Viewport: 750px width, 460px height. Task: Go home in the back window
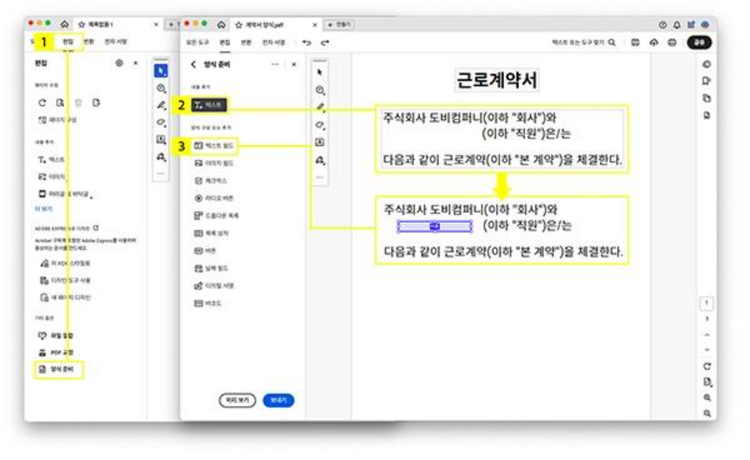(x=65, y=24)
